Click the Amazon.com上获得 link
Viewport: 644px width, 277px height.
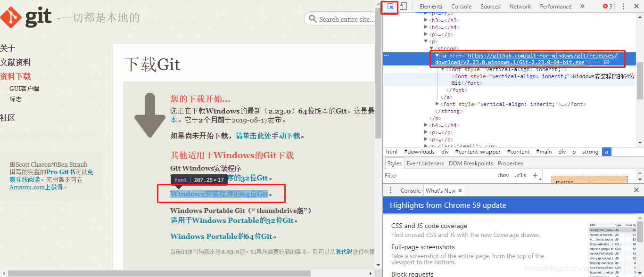36,187
